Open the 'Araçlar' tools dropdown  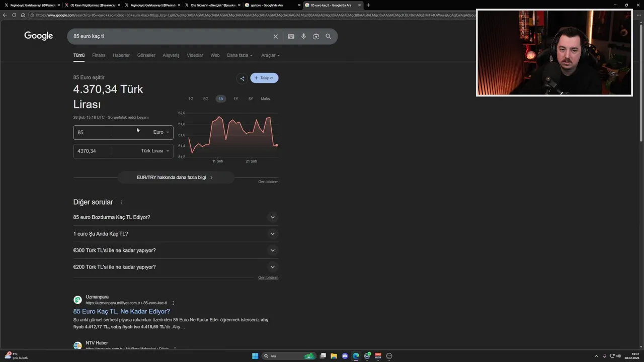coord(270,55)
